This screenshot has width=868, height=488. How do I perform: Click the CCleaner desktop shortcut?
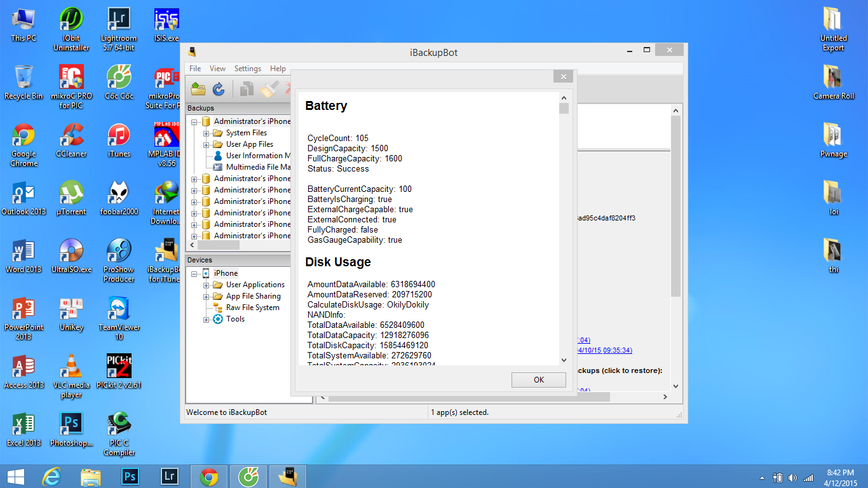tap(71, 141)
